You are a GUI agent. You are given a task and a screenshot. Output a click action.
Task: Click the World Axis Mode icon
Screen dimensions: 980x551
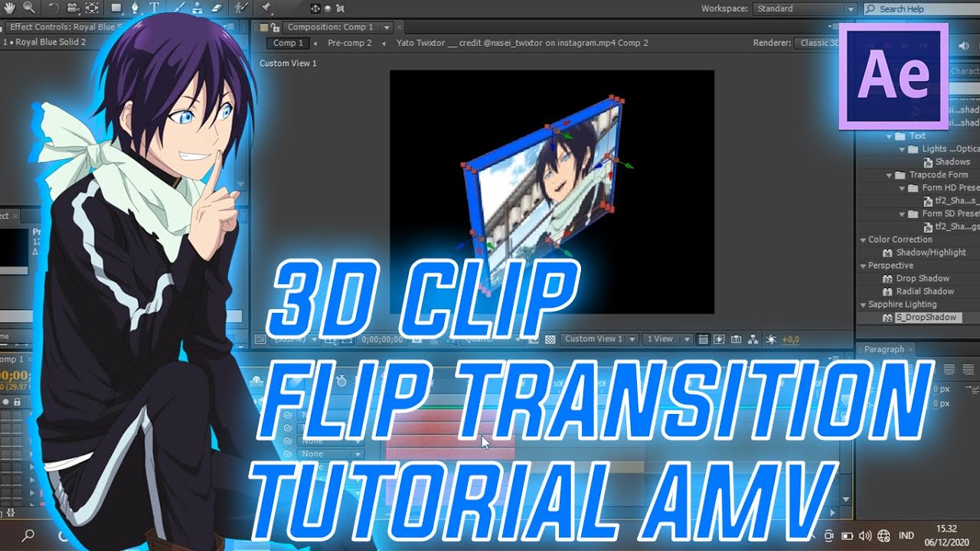point(328,8)
